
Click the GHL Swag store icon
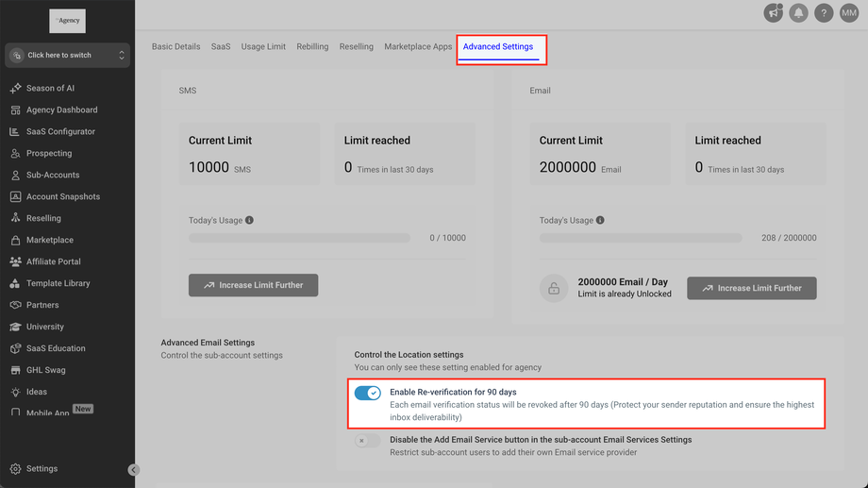click(x=15, y=370)
